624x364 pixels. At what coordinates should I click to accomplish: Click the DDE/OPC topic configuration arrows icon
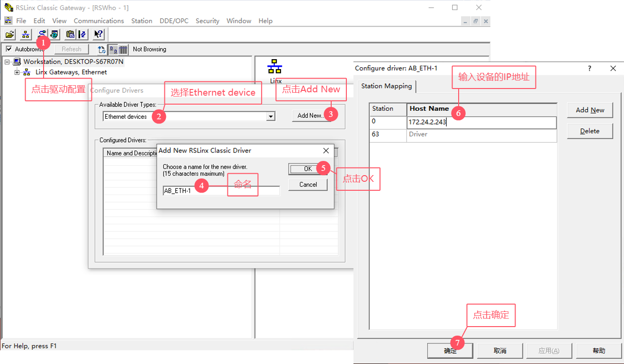[82, 34]
